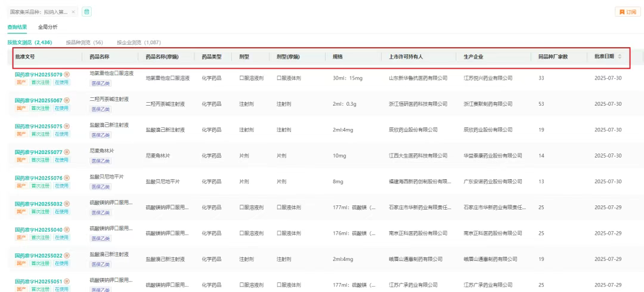Open approval number 国药准字H20255040
This screenshot has height=292, width=644.
[x=39, y=230]
